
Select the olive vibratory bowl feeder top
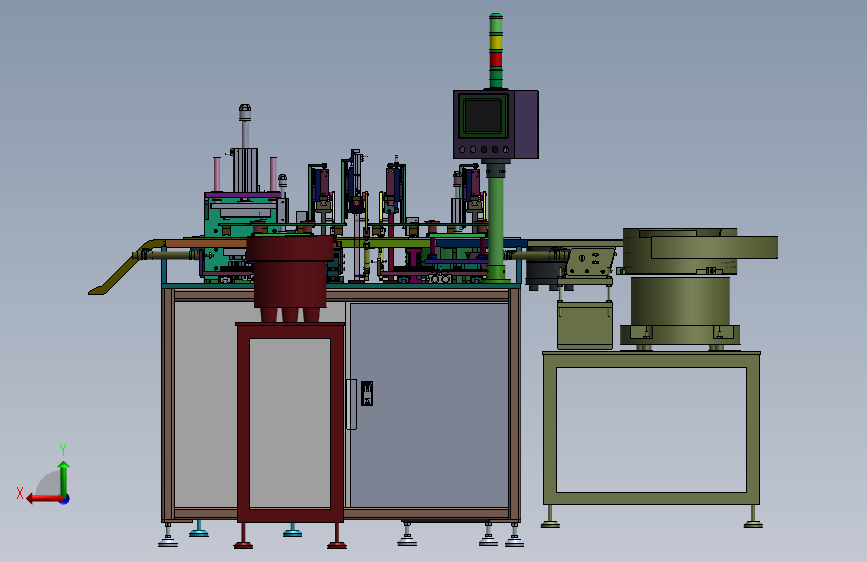[699, 250]
